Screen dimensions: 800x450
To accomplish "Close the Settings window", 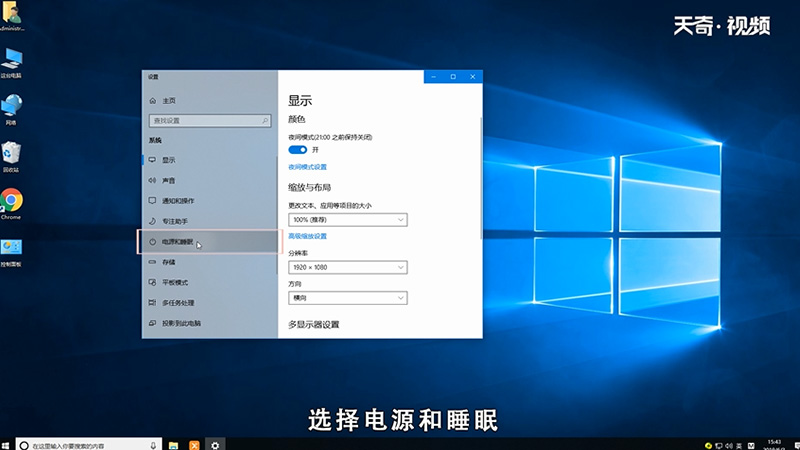I will [x=472, y=77].
